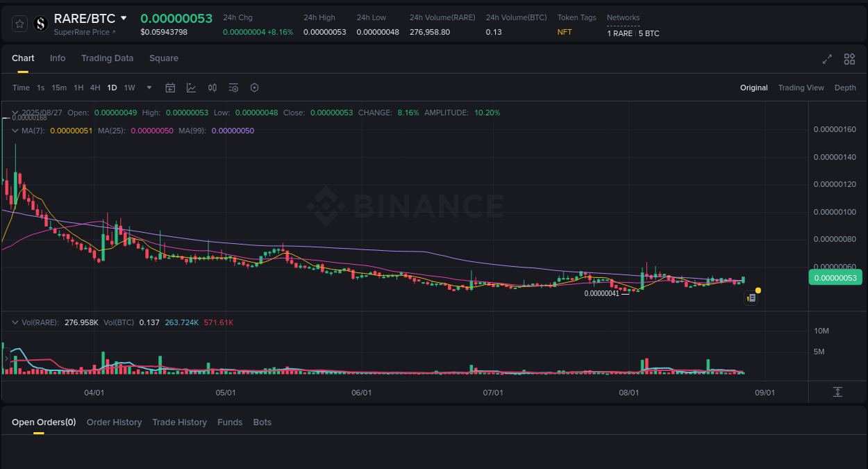Switch to the Depth chart view

(x=845, y=88)
